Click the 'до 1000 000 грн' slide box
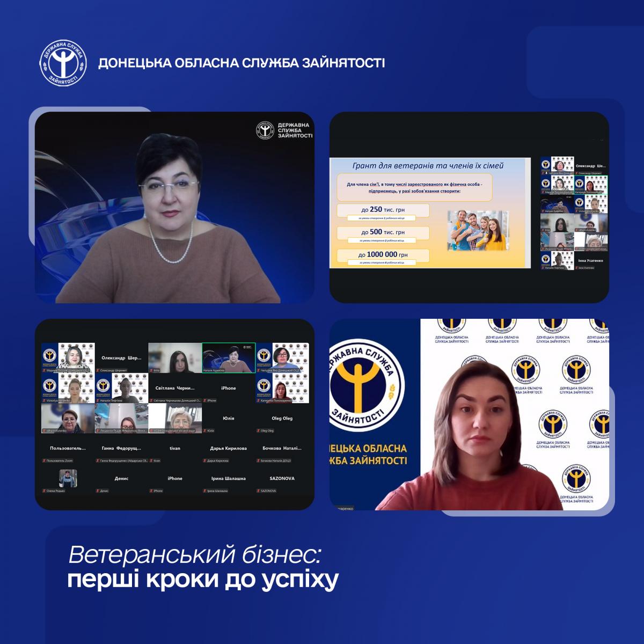This screenshot has width=644, height=644. 383,255
